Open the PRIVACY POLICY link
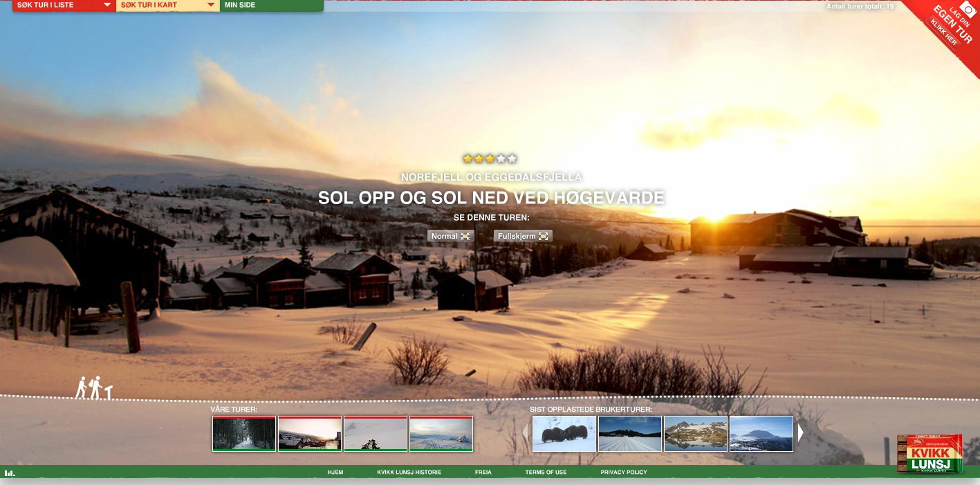Viewport: 980px width, 485px height. (624, 473)
